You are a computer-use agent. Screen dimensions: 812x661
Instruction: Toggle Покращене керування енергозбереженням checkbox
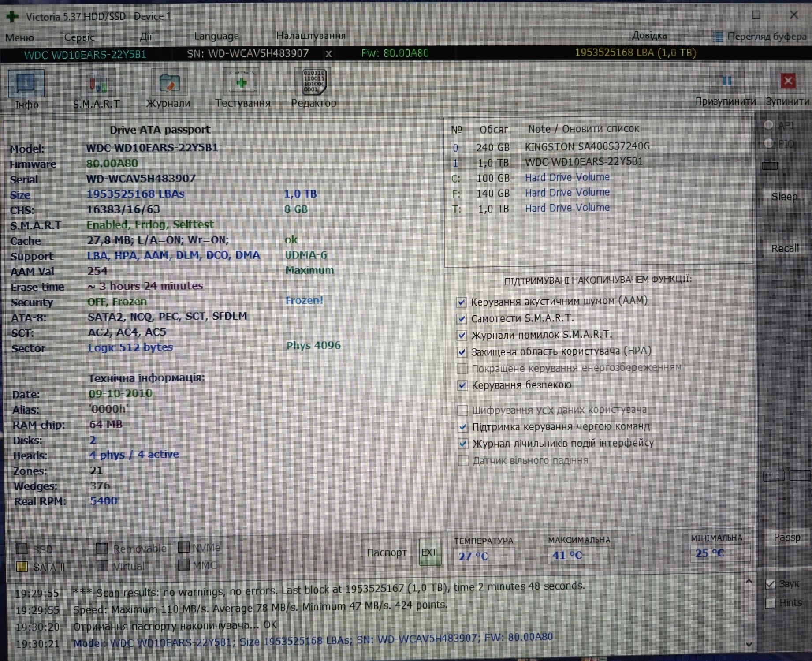click(462, 369)
